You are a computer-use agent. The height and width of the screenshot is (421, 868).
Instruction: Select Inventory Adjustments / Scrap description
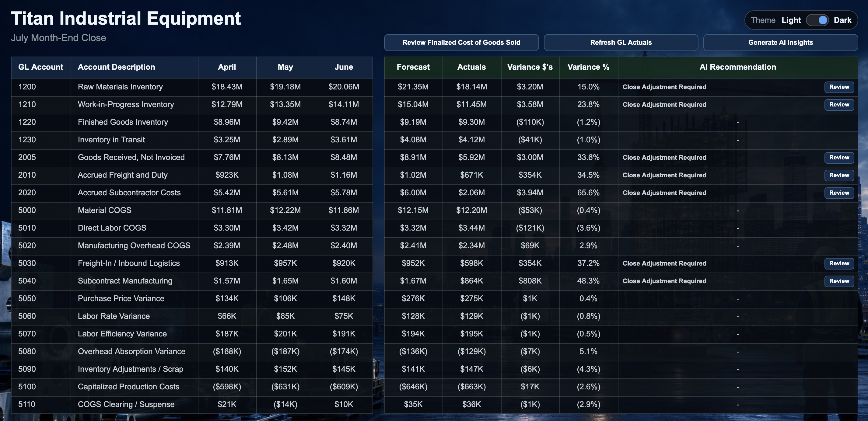(130, 369)
